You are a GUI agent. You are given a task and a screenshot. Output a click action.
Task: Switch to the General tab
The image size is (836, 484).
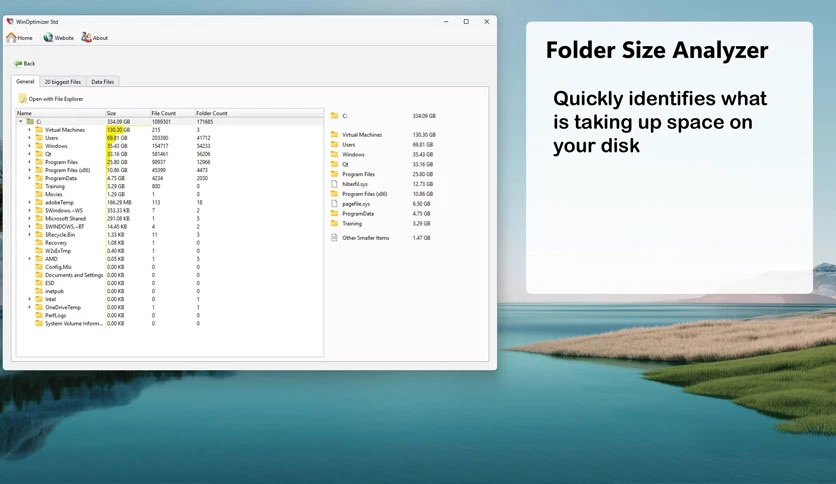[25, 82]
